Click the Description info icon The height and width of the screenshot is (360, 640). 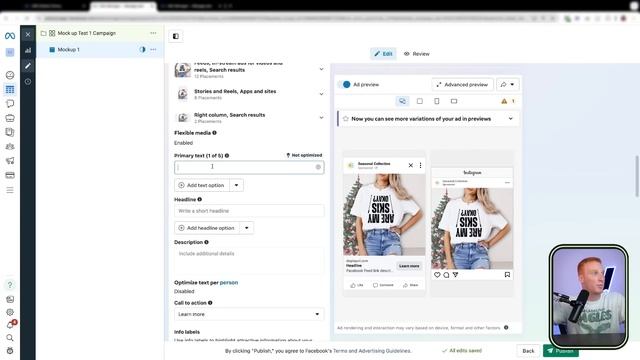tap(206, 242)
